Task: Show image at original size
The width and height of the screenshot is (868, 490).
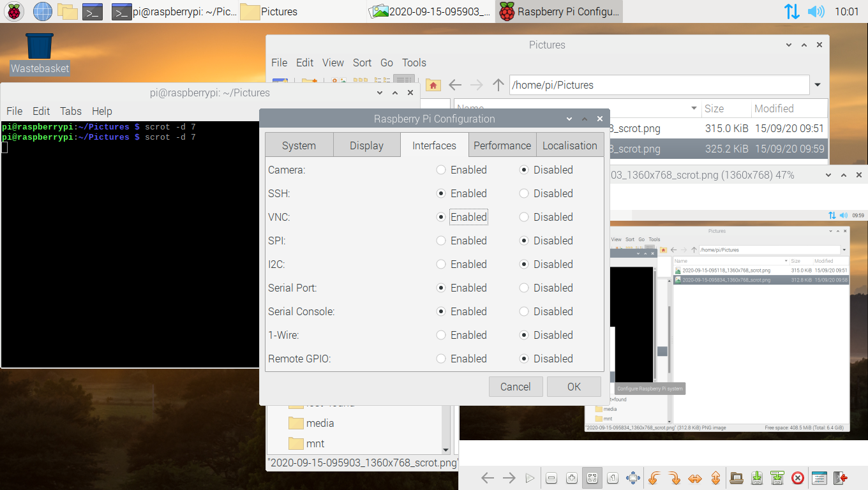Action: pyautogui.click(x=613, y=478)
